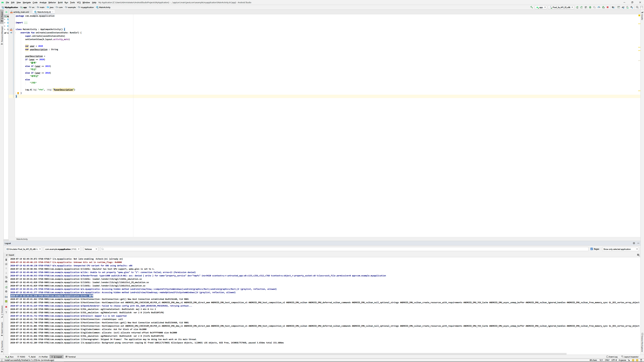Switch to the activity_main.xml tab

pyautogui.click(x=21, y=12)
